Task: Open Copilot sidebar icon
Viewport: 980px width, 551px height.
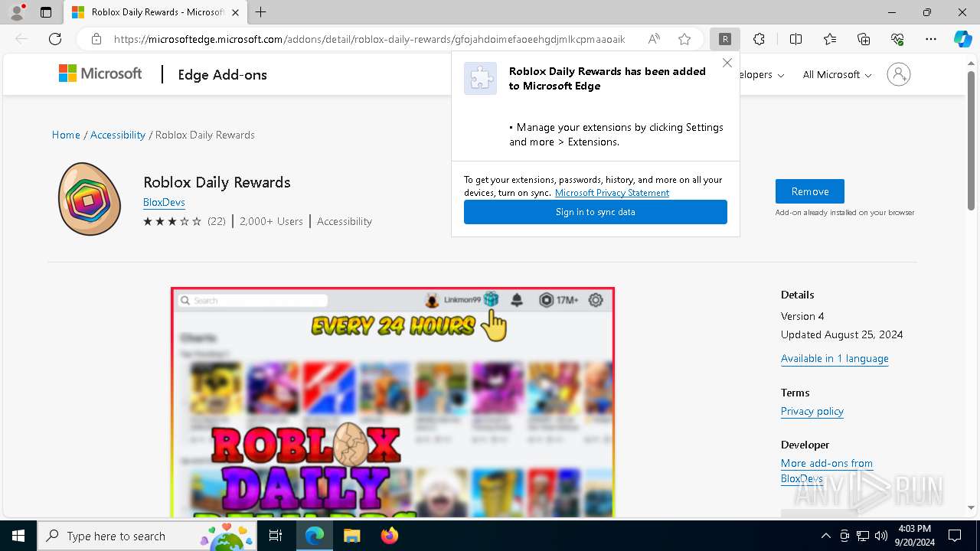Action: (x=962, y=39)
